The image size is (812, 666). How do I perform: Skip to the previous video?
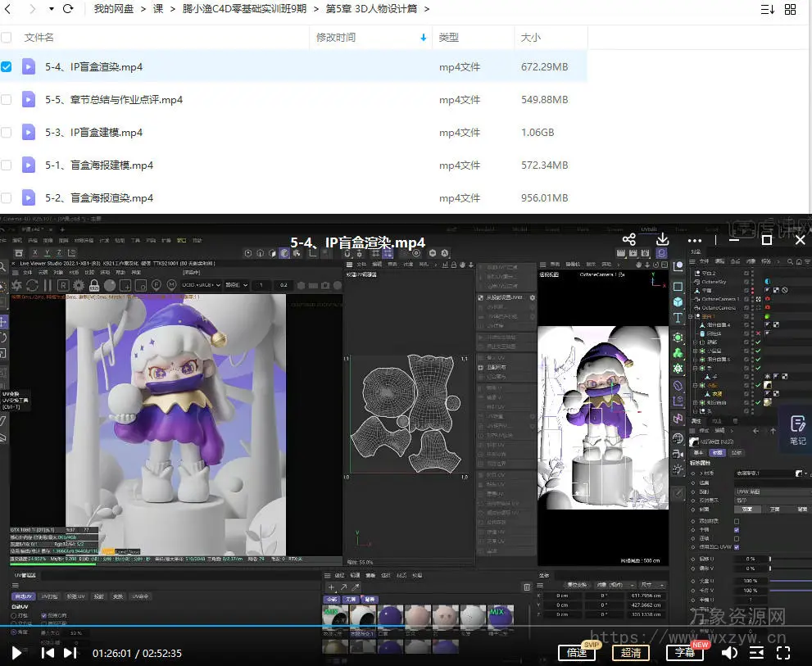(x=48, y=653)
